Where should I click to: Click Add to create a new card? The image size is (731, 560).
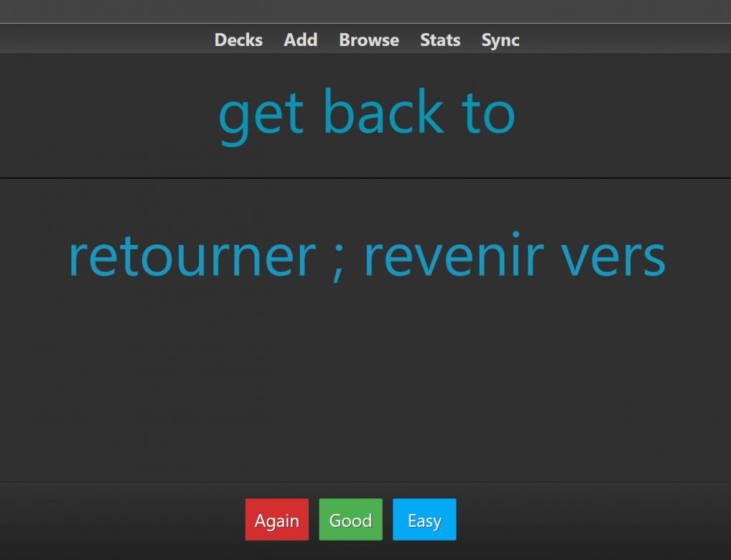click(x=300, y=40)
